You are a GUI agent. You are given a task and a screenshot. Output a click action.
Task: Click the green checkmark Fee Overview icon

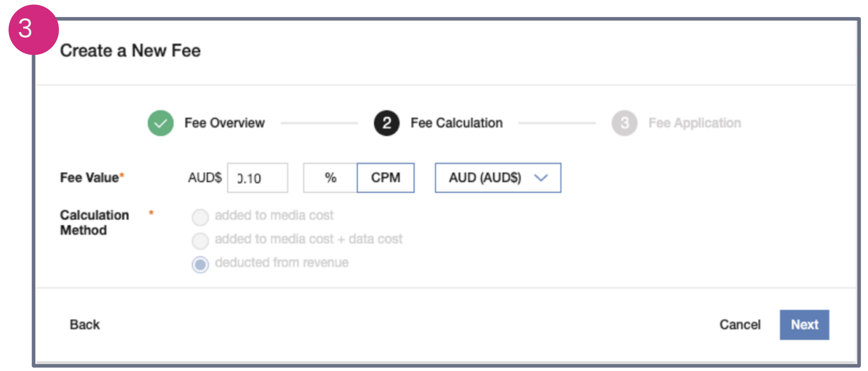(x=160, y=123)
